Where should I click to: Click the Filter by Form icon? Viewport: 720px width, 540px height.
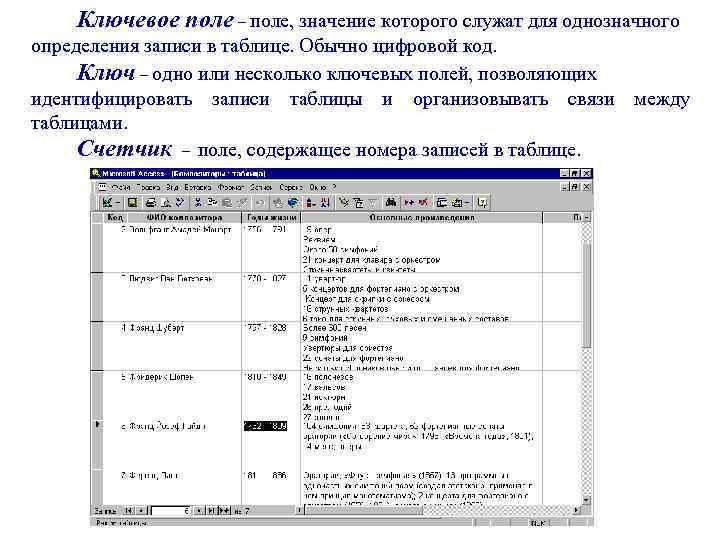[x=358, y=202]
